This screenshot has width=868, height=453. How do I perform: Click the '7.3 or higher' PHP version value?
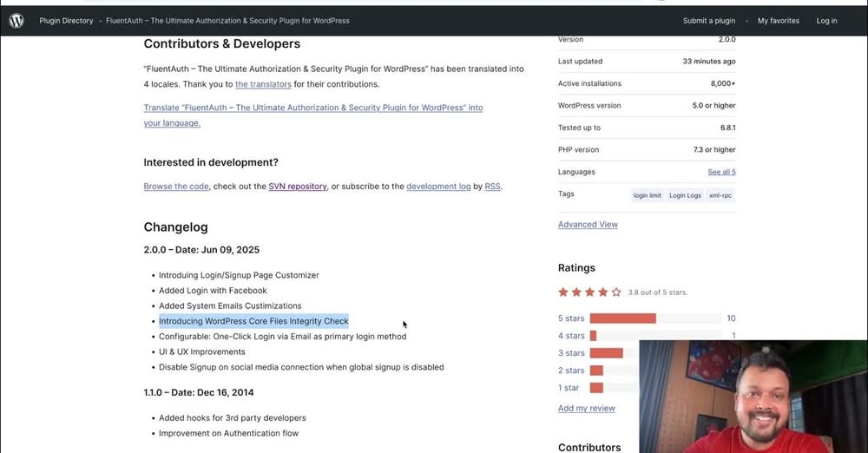714,149
